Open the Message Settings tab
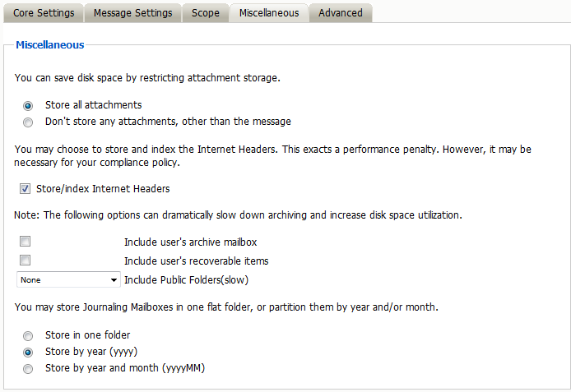Image resolution: width=571 pixels, height=392 pixels. (132, 13)
